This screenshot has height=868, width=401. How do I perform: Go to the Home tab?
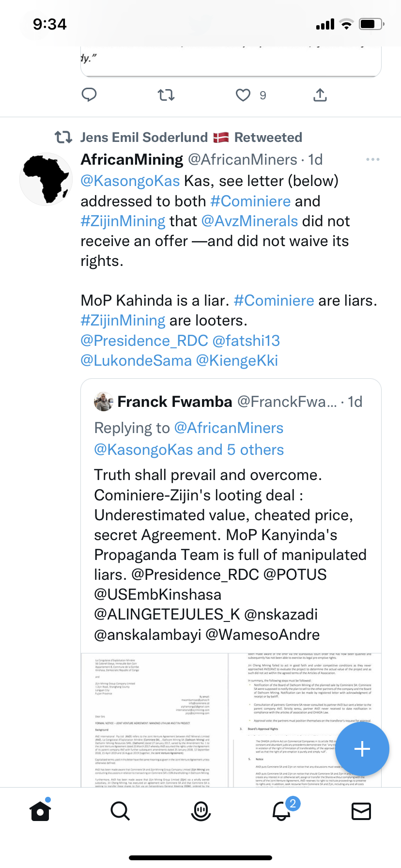[40, 811]
